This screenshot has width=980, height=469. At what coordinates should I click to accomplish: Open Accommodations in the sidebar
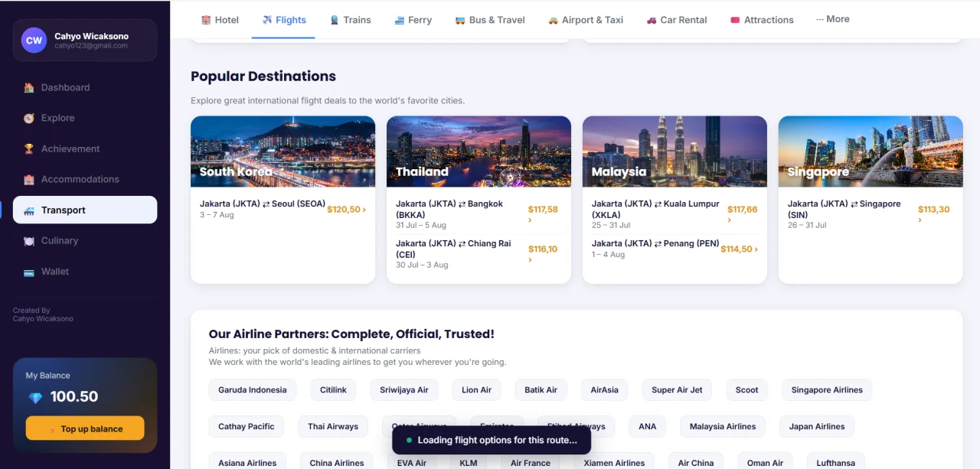click(85, 179)
